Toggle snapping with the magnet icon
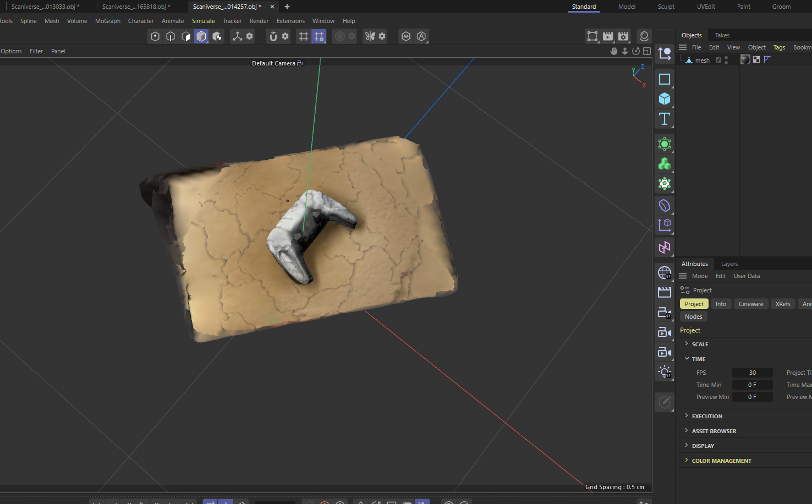812x504 pixels. pos(273,36)
